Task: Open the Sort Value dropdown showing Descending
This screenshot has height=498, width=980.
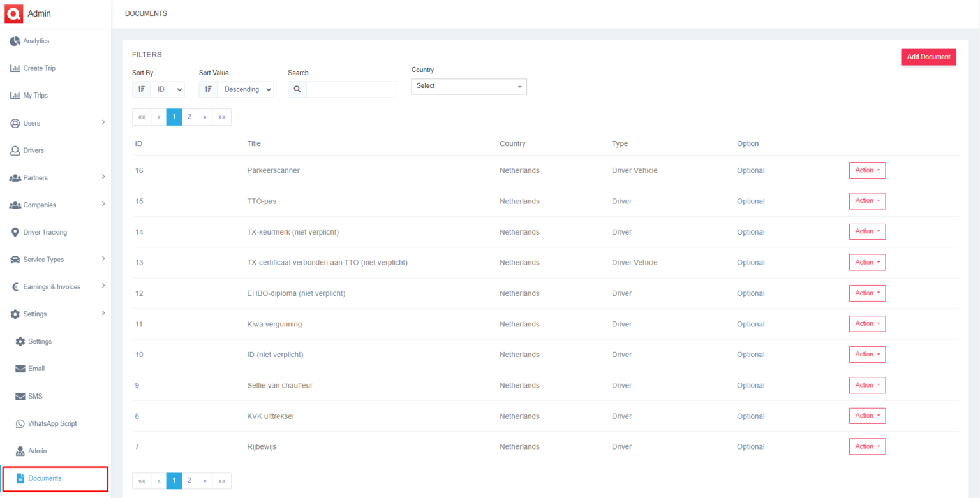Action: click(246, 89)
